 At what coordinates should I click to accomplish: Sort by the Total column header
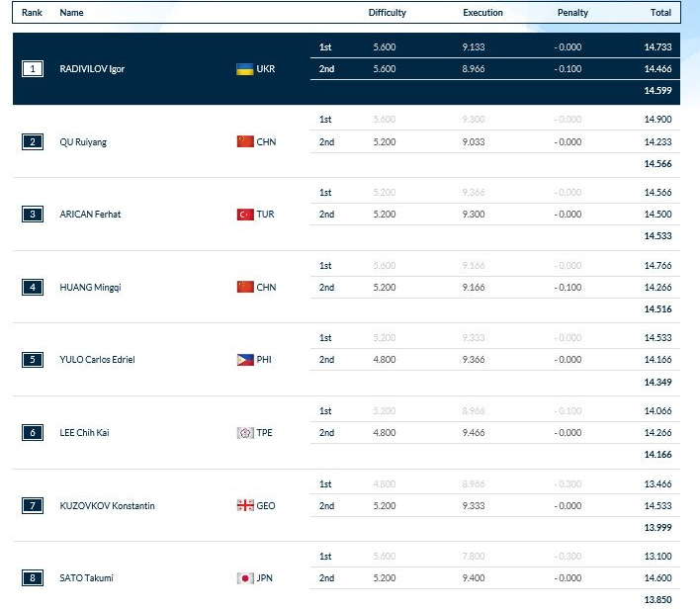click(660, 13)
